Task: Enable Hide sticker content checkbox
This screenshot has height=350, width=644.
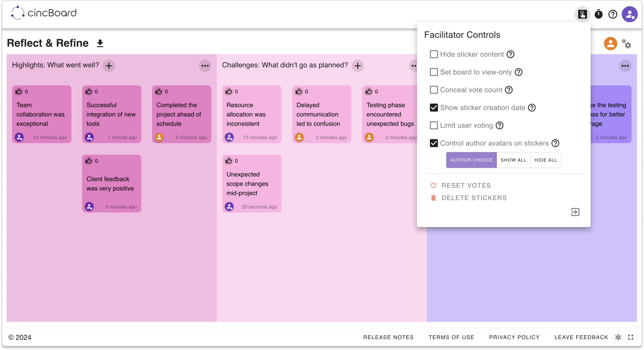Action: click(434, 54)
